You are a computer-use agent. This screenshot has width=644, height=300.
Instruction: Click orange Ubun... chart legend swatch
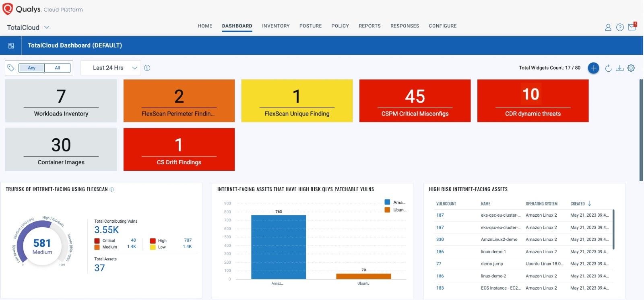[387, 210]
